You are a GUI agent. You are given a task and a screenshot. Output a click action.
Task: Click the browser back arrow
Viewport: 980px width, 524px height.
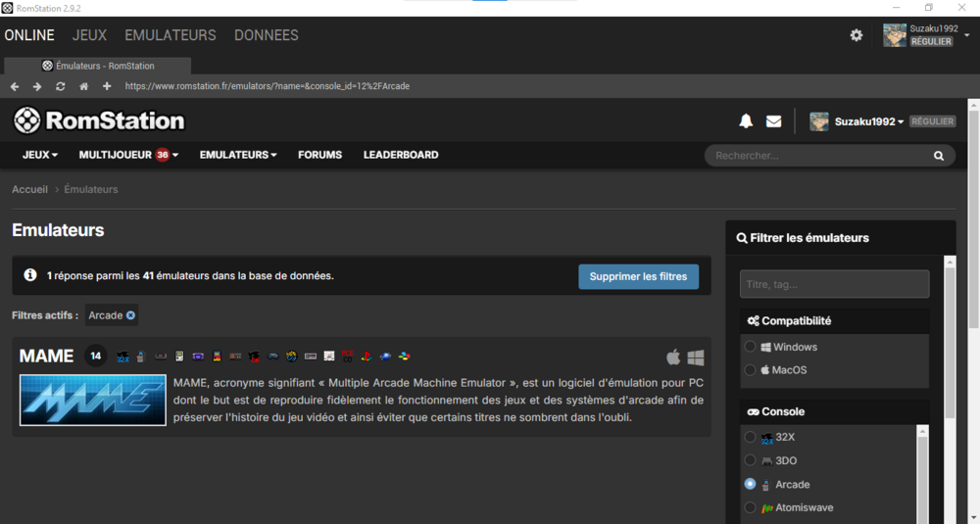(15, 86)
